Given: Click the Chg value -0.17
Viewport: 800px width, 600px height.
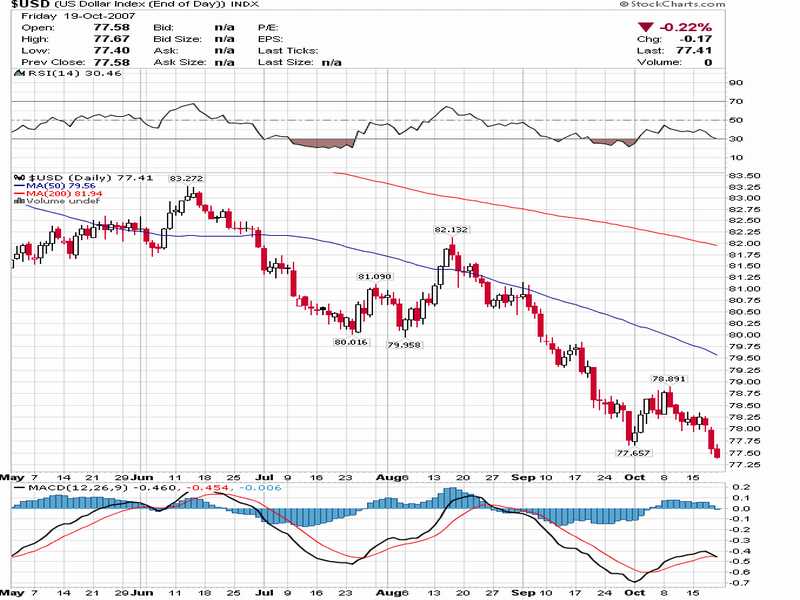Looking at the screenshot, I should tap(695, 39).
